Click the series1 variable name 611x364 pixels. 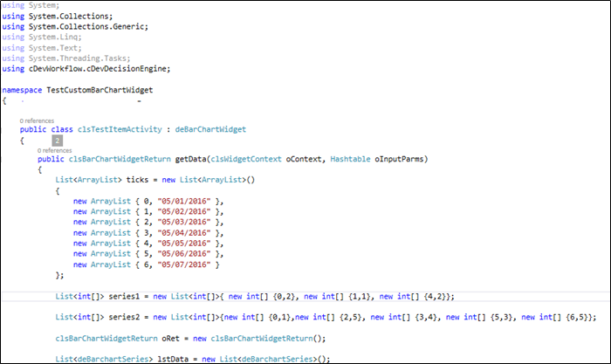coord(124,297)
